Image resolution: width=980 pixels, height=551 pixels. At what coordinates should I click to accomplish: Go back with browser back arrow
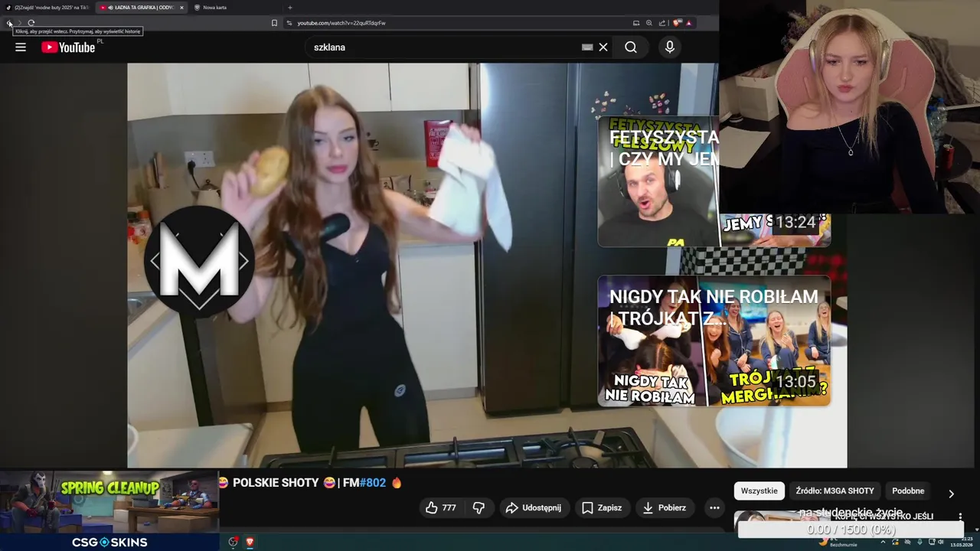point(9,23)
